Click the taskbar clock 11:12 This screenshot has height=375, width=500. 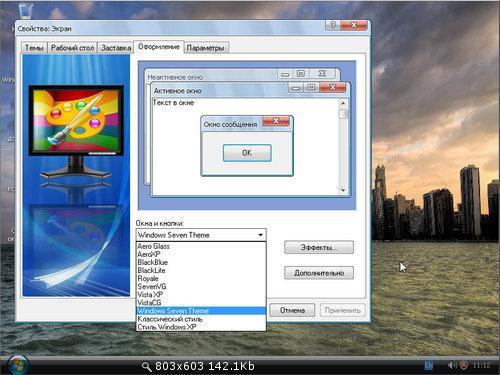tap(482, 366)
